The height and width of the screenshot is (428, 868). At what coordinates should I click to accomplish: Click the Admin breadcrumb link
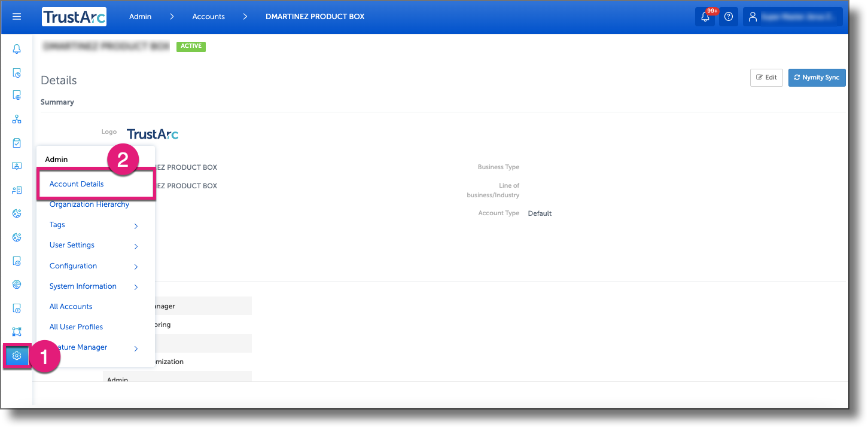(x=140, y=16)
